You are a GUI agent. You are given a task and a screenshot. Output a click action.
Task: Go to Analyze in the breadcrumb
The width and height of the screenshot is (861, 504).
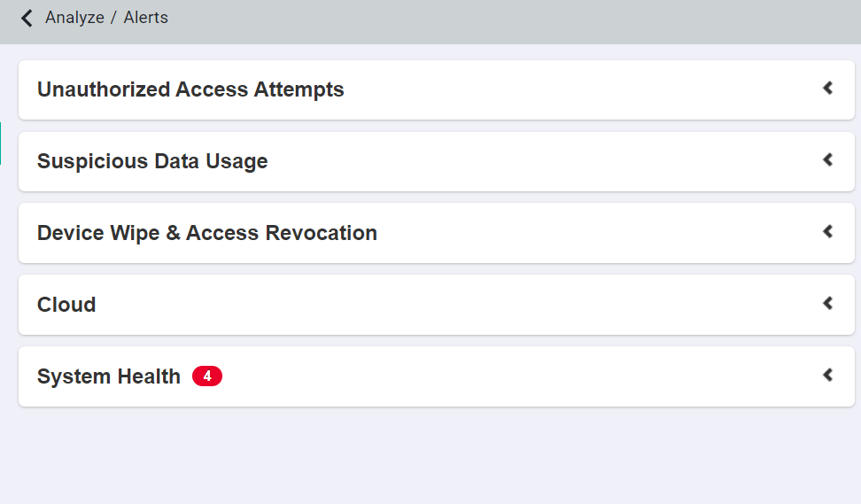click(74, 18)
